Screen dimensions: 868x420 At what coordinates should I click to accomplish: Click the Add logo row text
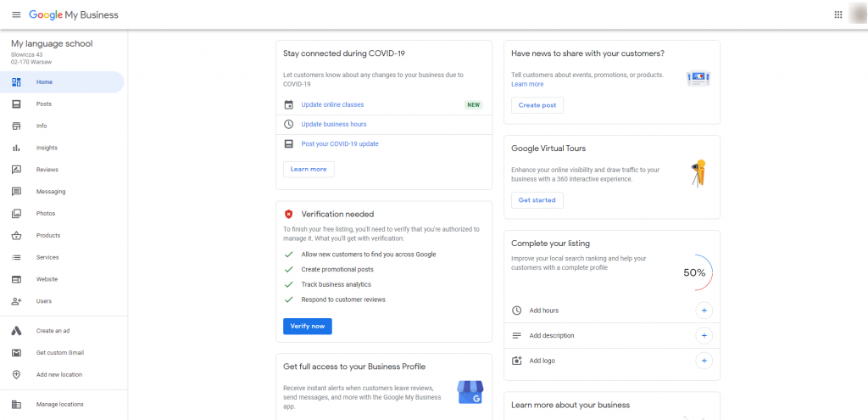pyautogui.click(x=542, y=361)
